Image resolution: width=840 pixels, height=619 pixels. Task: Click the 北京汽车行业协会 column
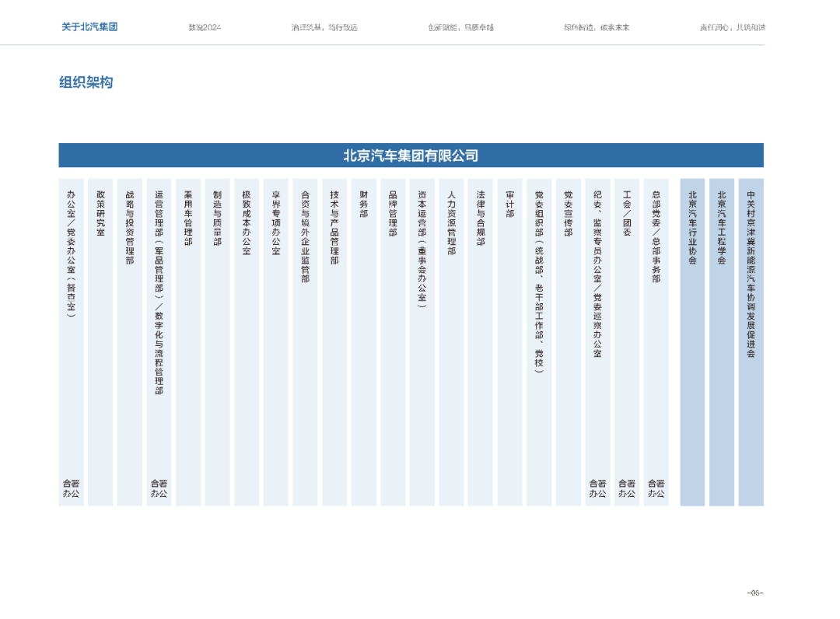click(693, 342)
